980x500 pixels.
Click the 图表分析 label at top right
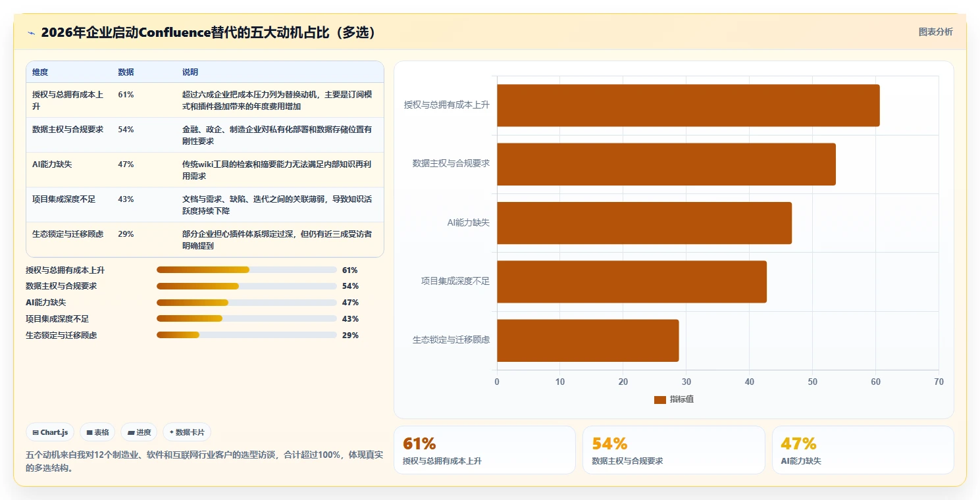point(935,32)
